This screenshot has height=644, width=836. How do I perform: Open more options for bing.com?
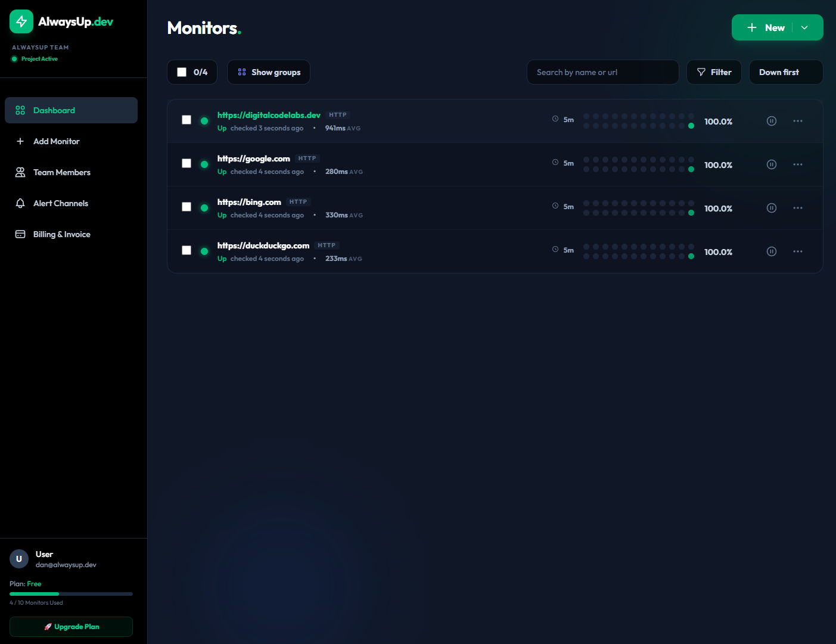(x=798, y=208)
